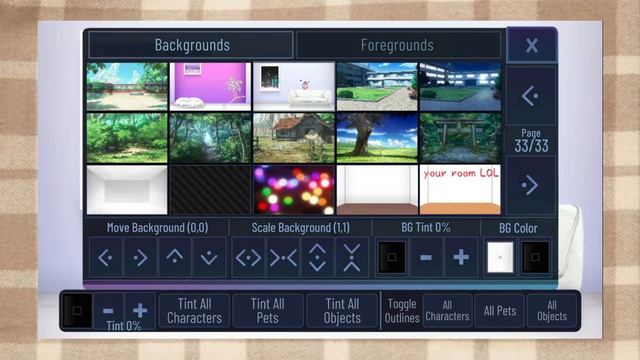
Task: Click Tint All Characters
Action: point(194,311)
